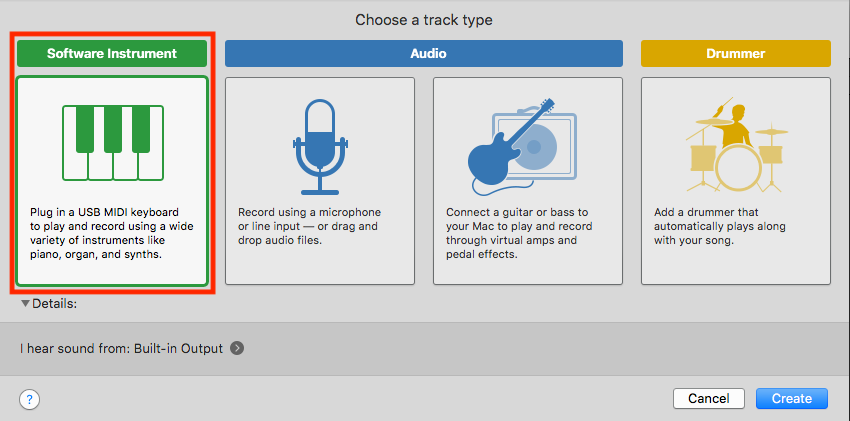Image resolution: width=850 pixels, height=421 pixels.
Task: Select the green piano keyboard icon
Action: tap(113, 143)
